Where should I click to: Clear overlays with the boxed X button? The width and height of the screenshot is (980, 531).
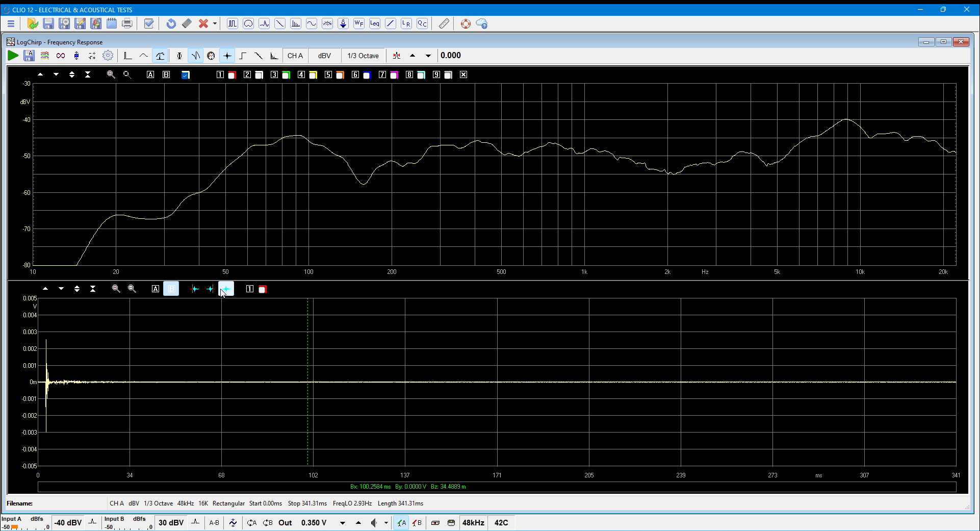(x=463, y=74)
